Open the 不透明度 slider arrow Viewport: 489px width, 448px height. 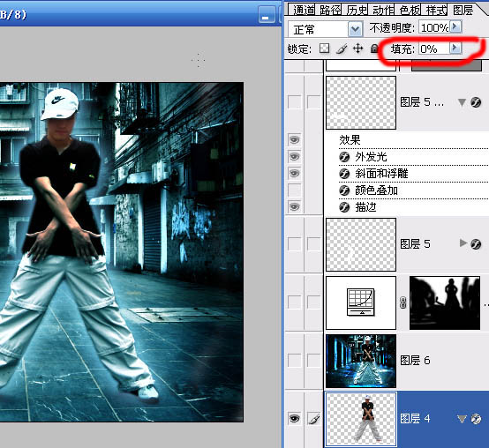455,26
